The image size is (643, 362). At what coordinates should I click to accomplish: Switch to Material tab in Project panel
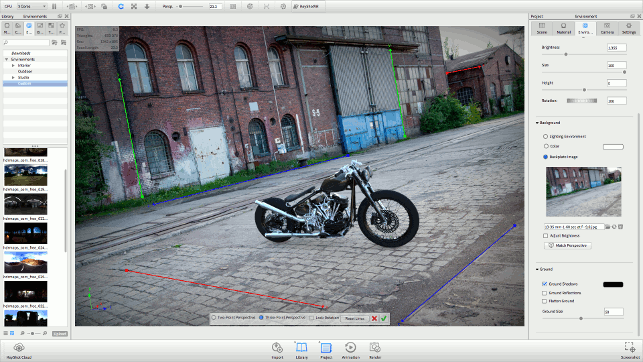(x=563, y=28)
